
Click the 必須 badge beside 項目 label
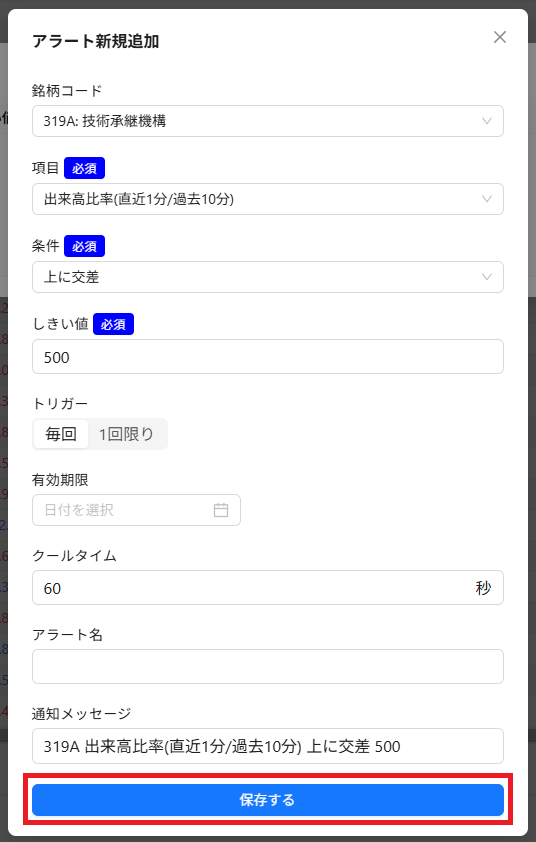tap(84, 168)
